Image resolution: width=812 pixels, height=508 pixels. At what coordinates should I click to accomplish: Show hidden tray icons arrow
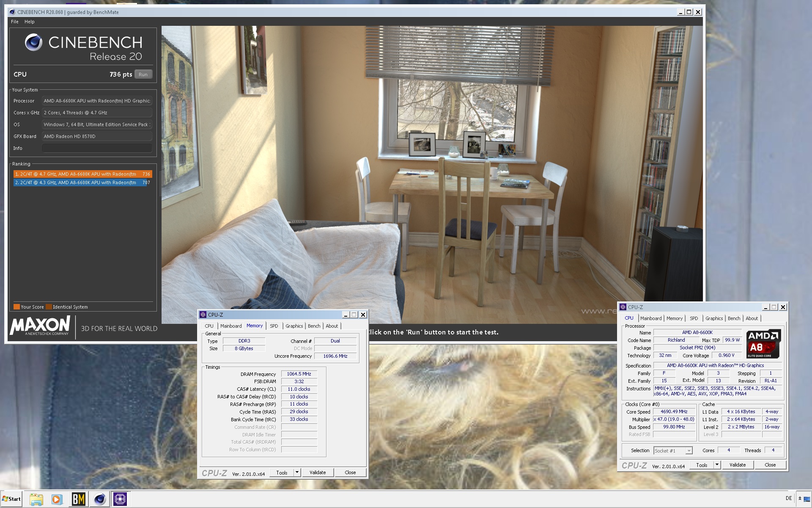(800, 498)
